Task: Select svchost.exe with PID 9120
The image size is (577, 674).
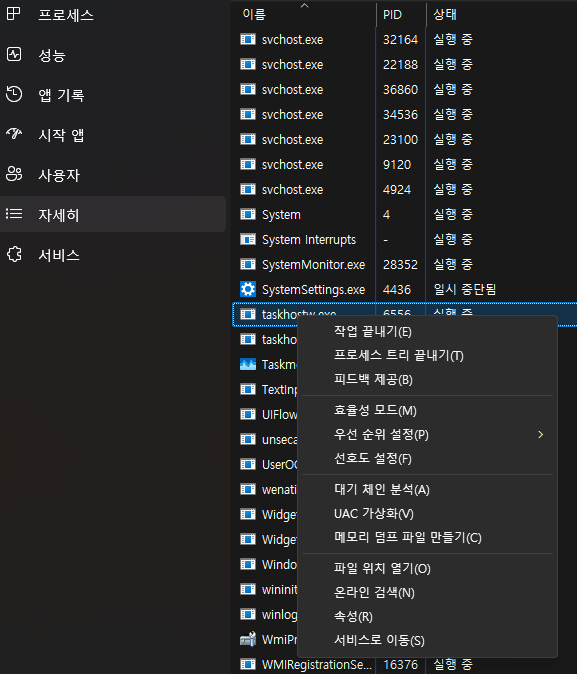Action: 292,165
